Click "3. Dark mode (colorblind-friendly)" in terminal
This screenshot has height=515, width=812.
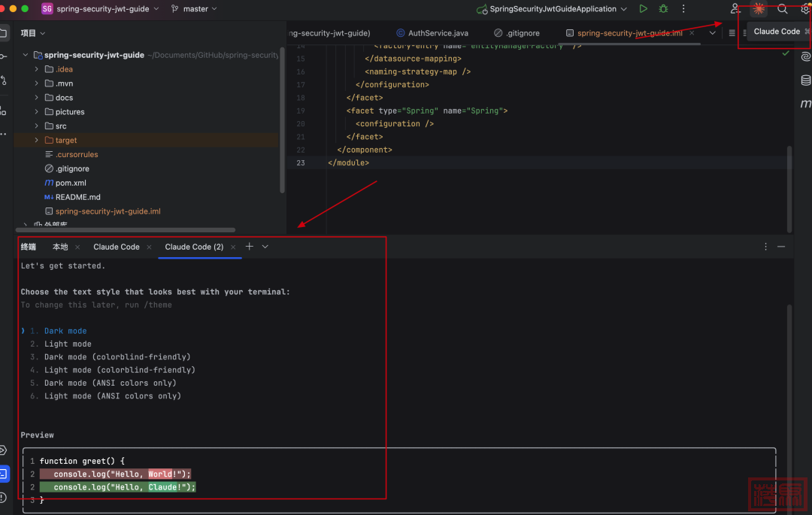tap(111, 356)
